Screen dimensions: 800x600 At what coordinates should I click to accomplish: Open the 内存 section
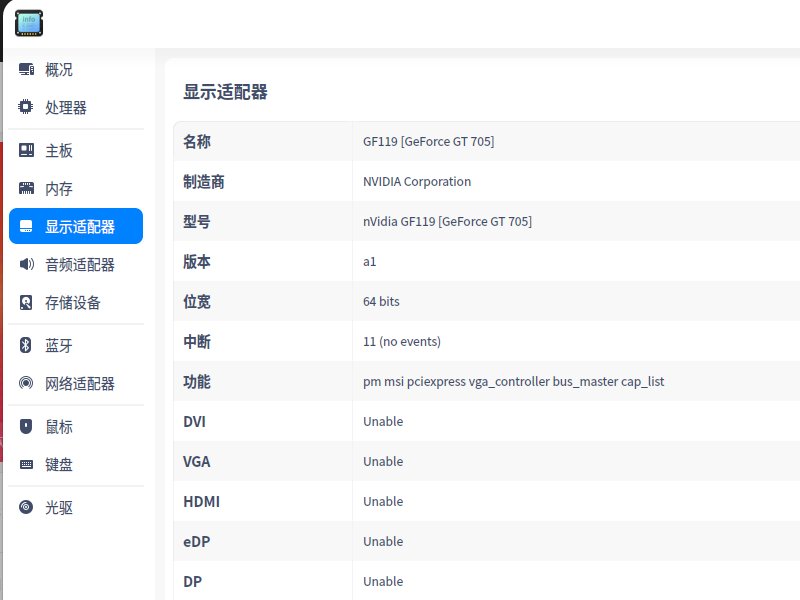(x=76, y=188)
